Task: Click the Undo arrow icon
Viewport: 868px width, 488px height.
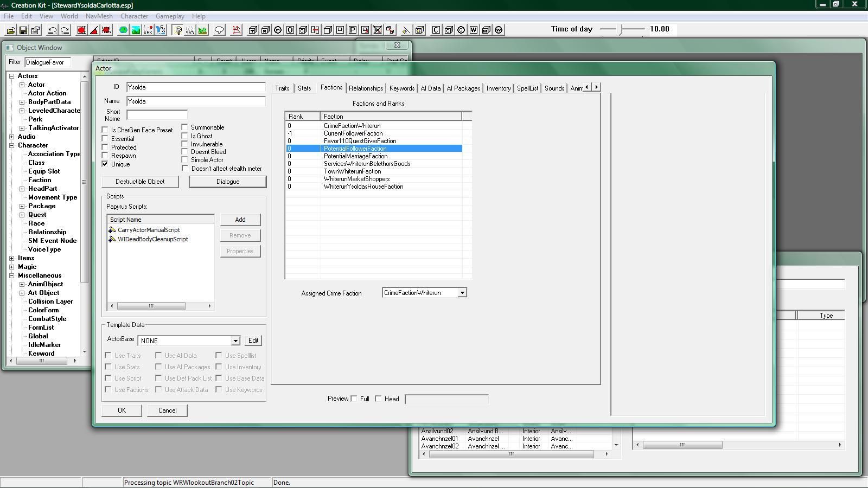Action: tap(53, 30)
